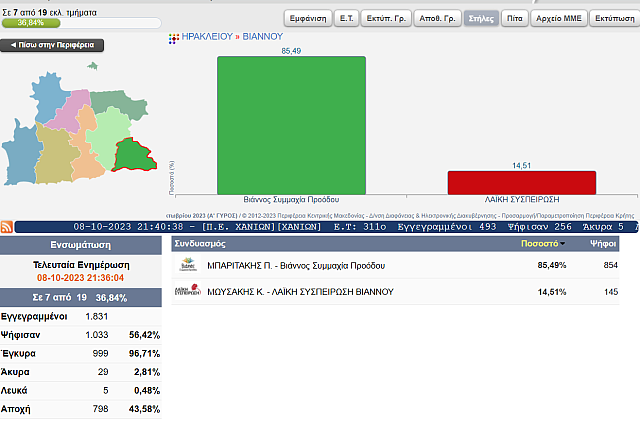Sort table by Ποσοστό column arrow
Viewport: 640px width, 425px height.
coord(562,244)
